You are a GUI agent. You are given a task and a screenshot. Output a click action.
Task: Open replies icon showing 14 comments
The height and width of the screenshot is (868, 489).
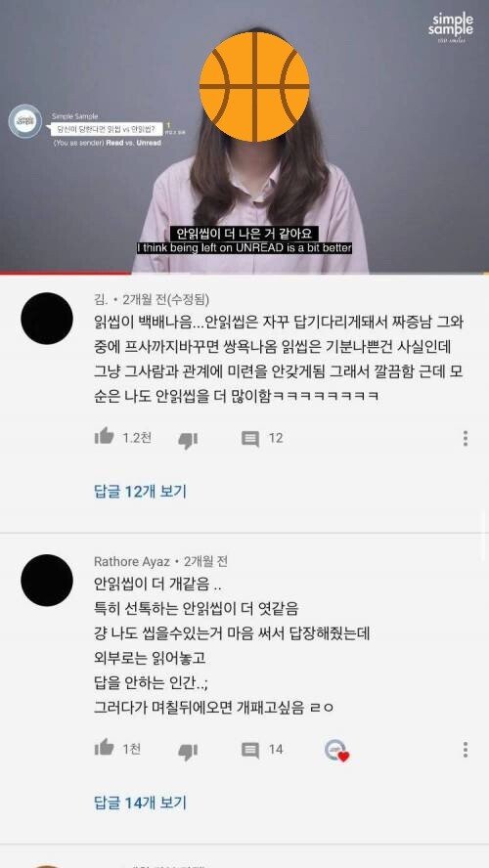(x=250, y=750)
